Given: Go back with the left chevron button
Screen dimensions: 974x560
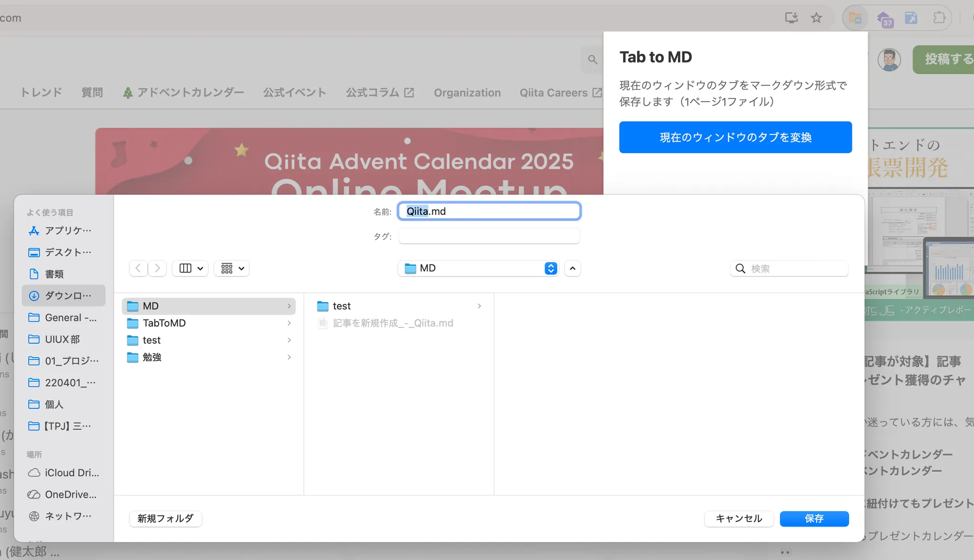Looking at the screenshot, I should (138, 268).
